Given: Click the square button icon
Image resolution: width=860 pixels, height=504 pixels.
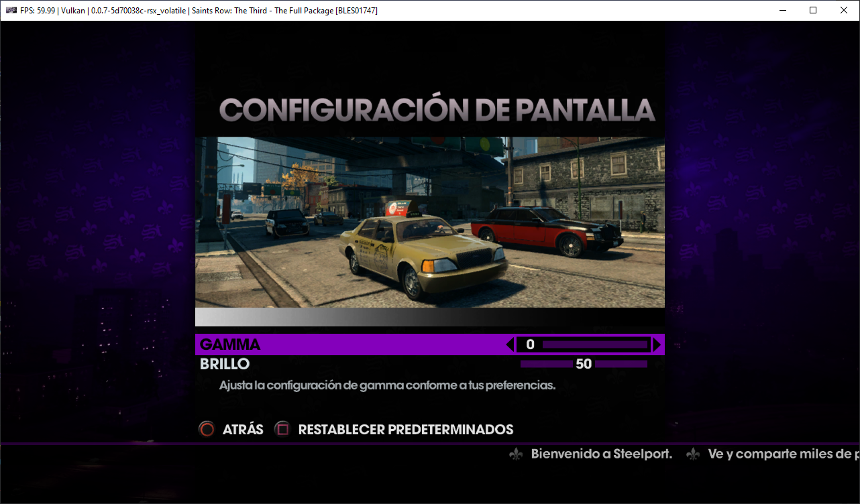Looking at the screenshot, I should 282,429.
